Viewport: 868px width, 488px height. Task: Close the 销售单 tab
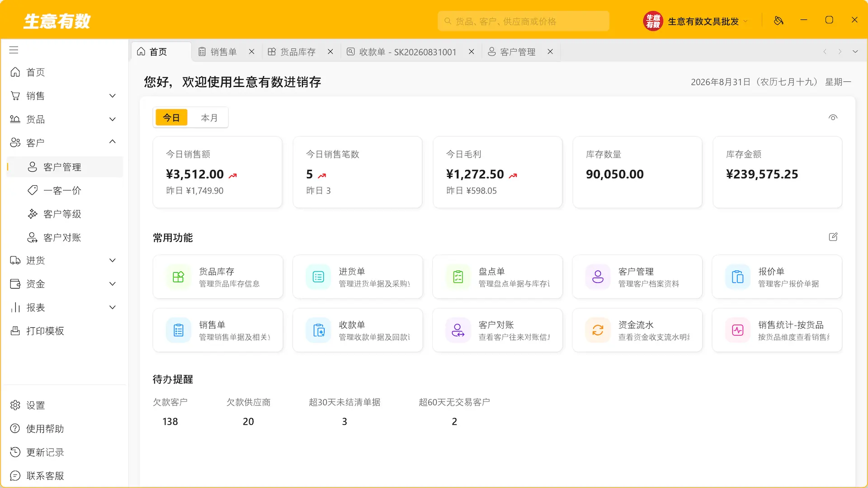point(252,52)
